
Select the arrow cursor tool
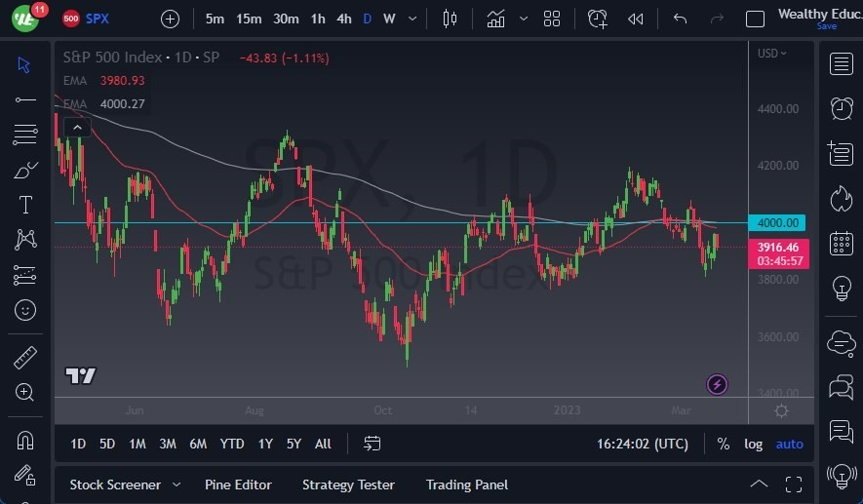pyautogui.click(x=23, y=65)
